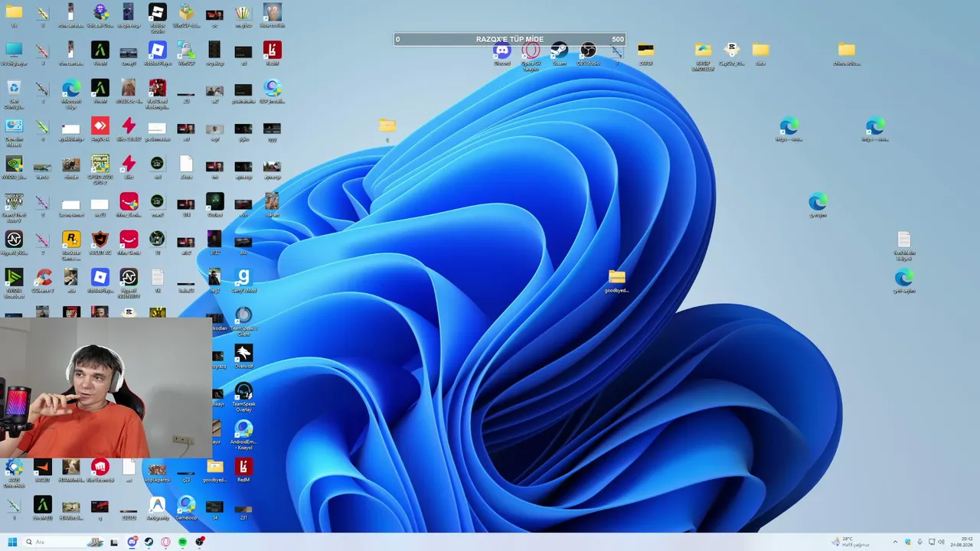
Task: Open the Outlast game shortcut
Action: click(214, 204)
